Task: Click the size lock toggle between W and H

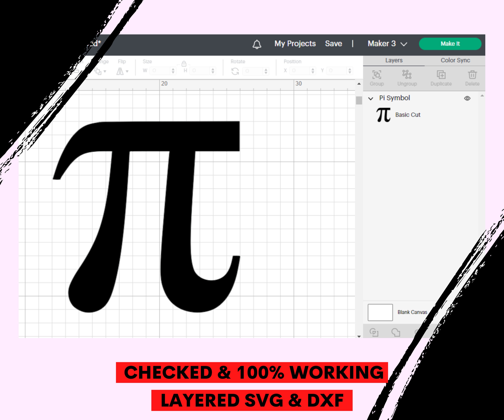Action: [184, 65]
